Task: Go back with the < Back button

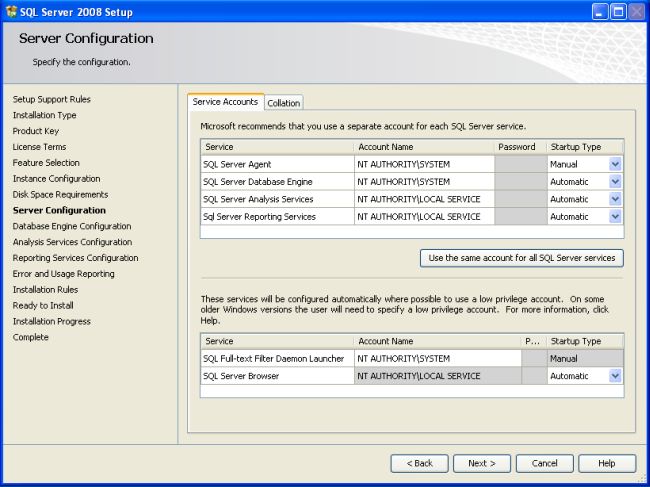Action: click(419, 463)
